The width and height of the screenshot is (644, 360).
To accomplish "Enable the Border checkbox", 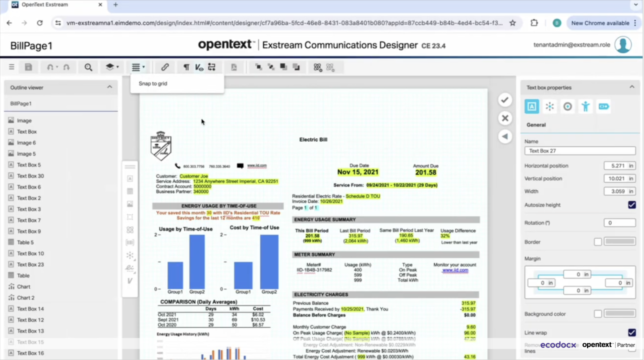I will click(597, 242).
